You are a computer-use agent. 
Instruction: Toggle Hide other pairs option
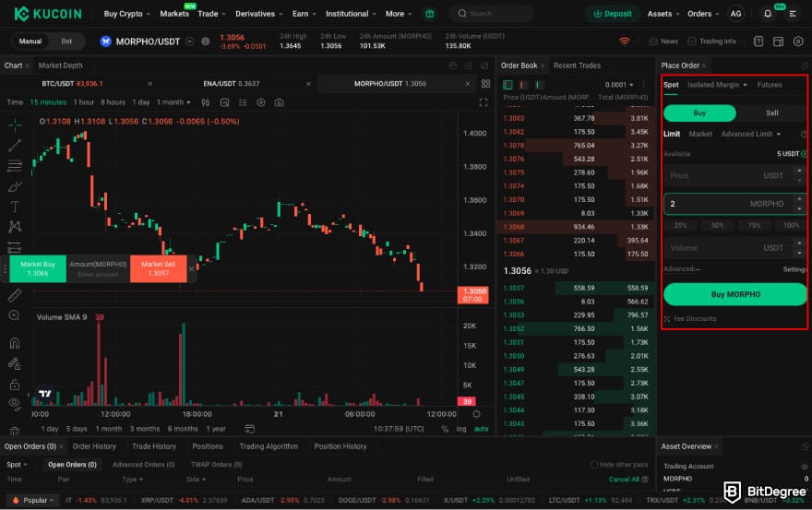pos(619,465)
